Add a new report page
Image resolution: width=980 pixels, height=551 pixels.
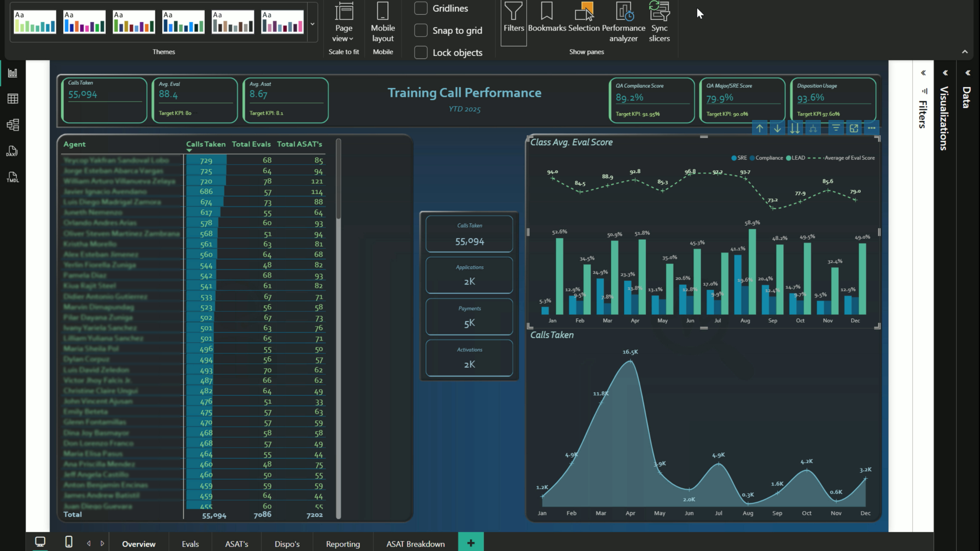point(471,543)
